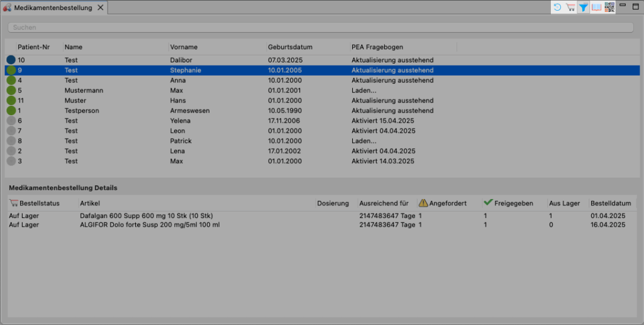Click blue status dot of patient 10
Viewport: 644px width, 325px height.
tap(11, 60)
